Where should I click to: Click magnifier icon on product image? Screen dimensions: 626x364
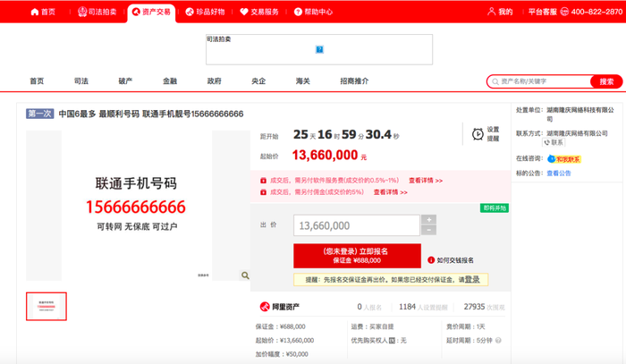click(x=245, y=275)
